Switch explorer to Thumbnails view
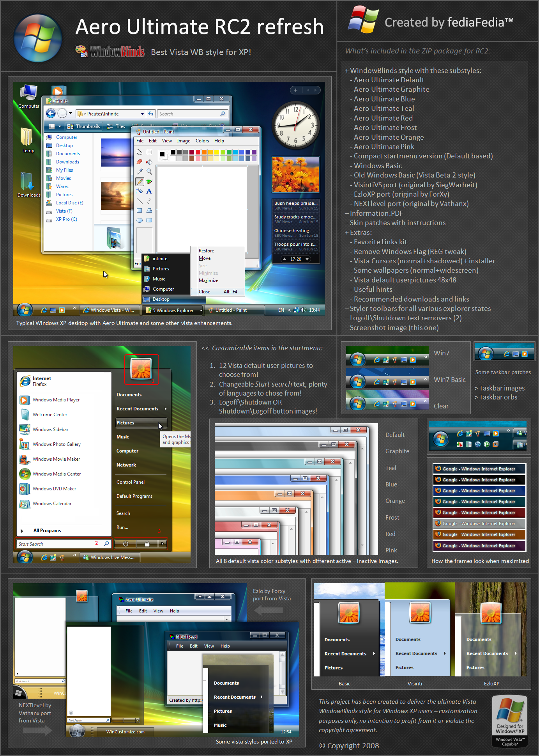Image resolution: width=539 pixels, height=756 pixels. click(x=84, y=126)
